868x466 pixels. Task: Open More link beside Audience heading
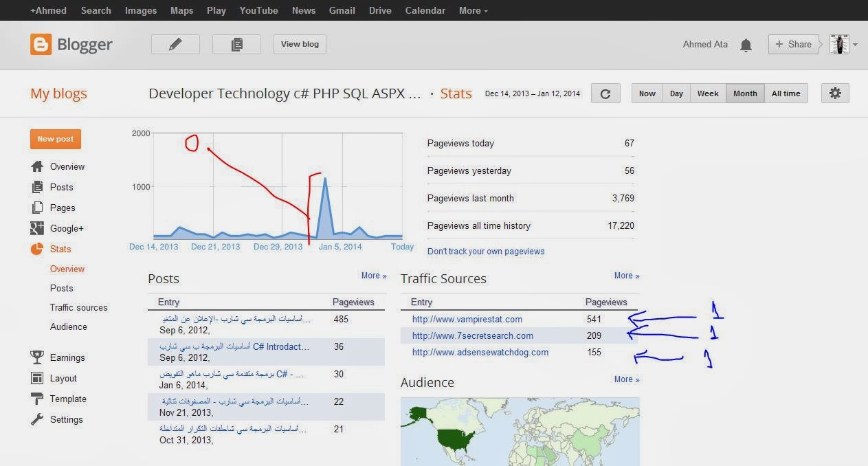[x=627, y=379]
